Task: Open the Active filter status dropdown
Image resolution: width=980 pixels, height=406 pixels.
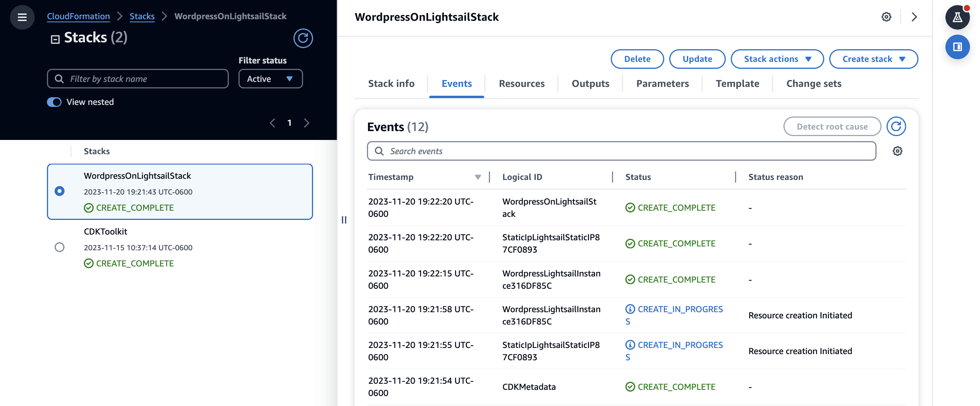Action: (x=270, y=79)
